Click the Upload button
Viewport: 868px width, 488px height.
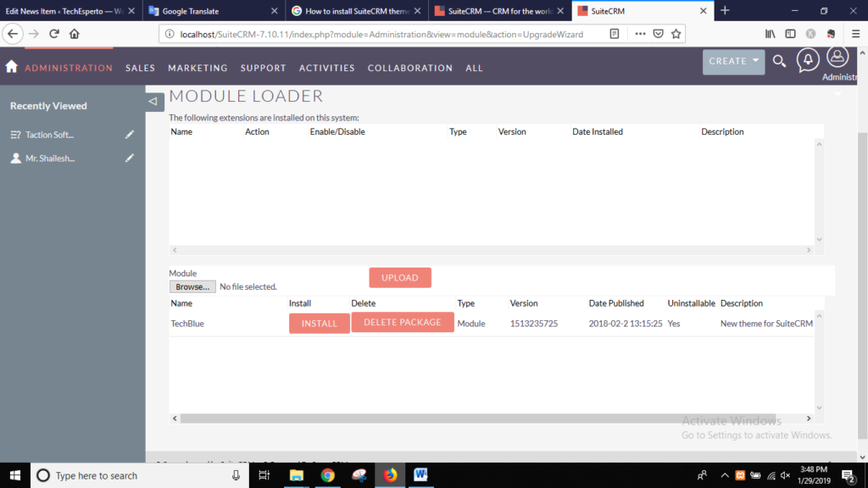[400, 278]
